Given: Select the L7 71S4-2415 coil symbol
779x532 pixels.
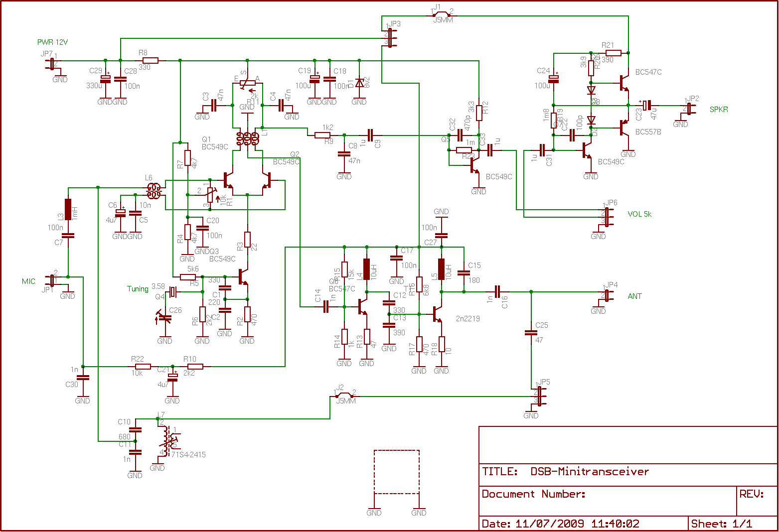Looking at the screenshot, I should click(x=167, y=441).
